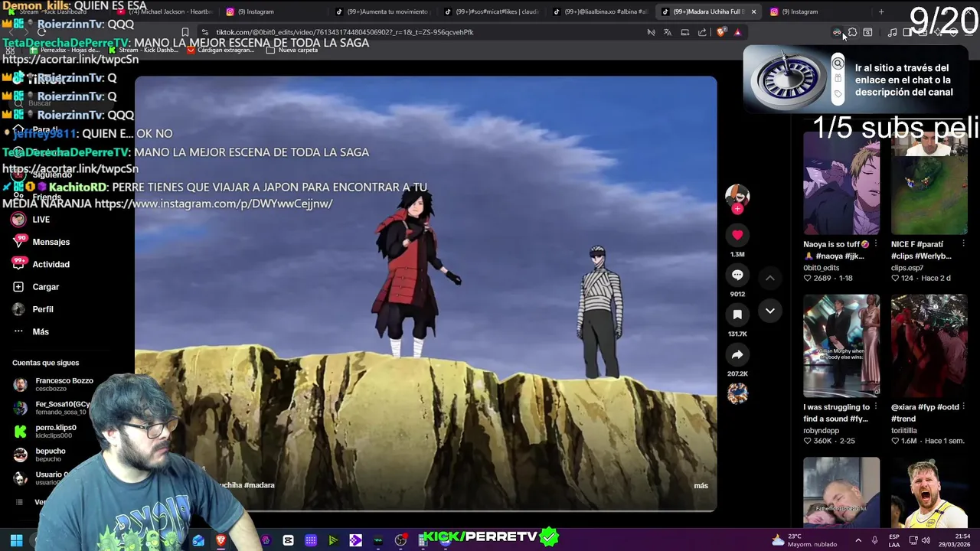Open Brave browser from the taskbar
Viewport: 980px width, 551px height.
coord(221,540)
